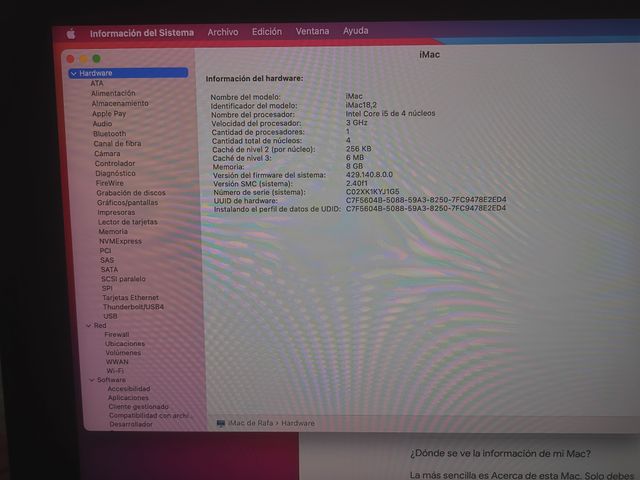
Task: Click the Intel Core i5 processor name
Action: (x=390, y=113)
